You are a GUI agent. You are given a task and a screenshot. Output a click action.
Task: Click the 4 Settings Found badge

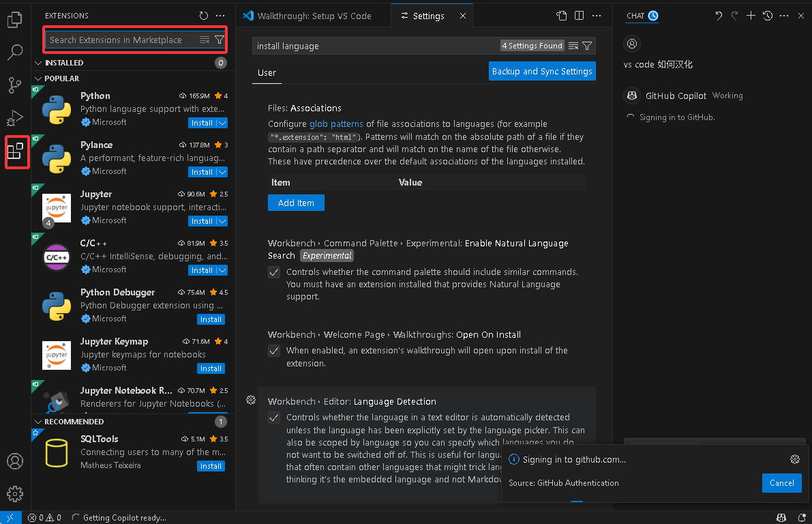532,46
